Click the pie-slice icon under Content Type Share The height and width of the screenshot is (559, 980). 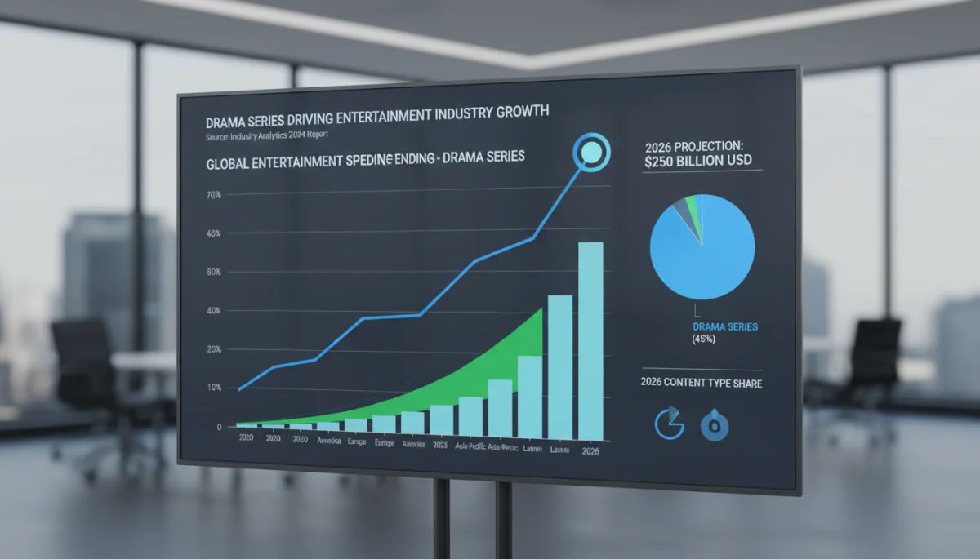pyautogui.click(x=670, y=425)
